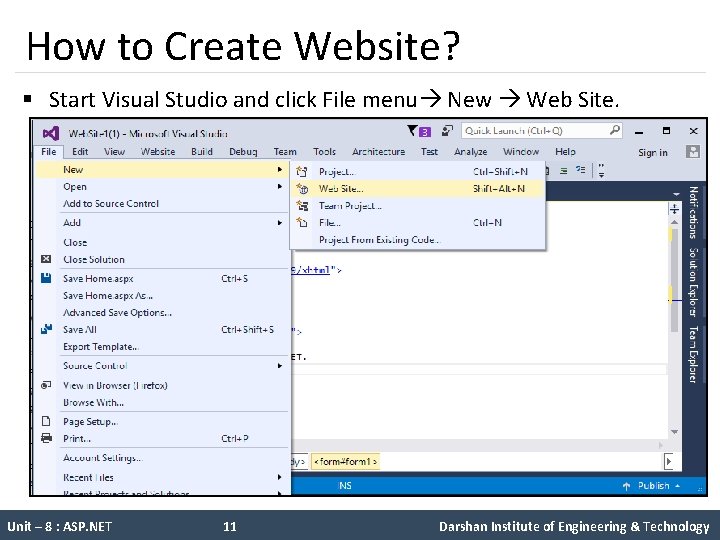
Task: Select Account Settings...
Action: click(x=163, y=458)
